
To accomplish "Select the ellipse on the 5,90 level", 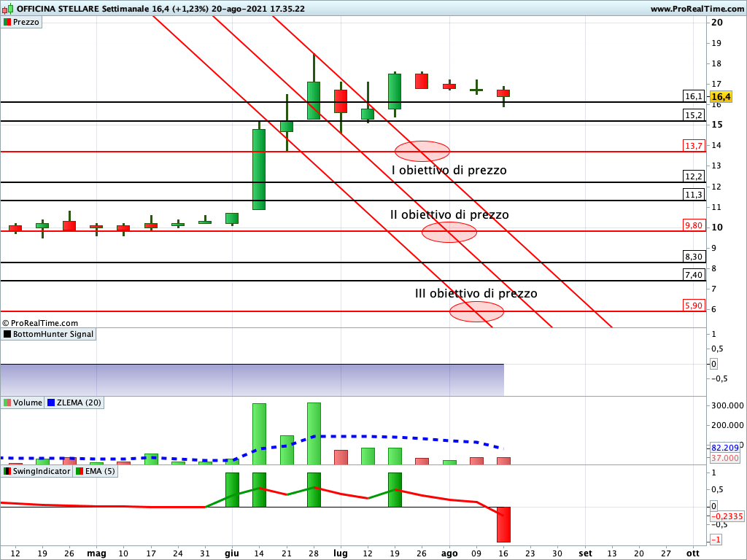I will 476,311.
